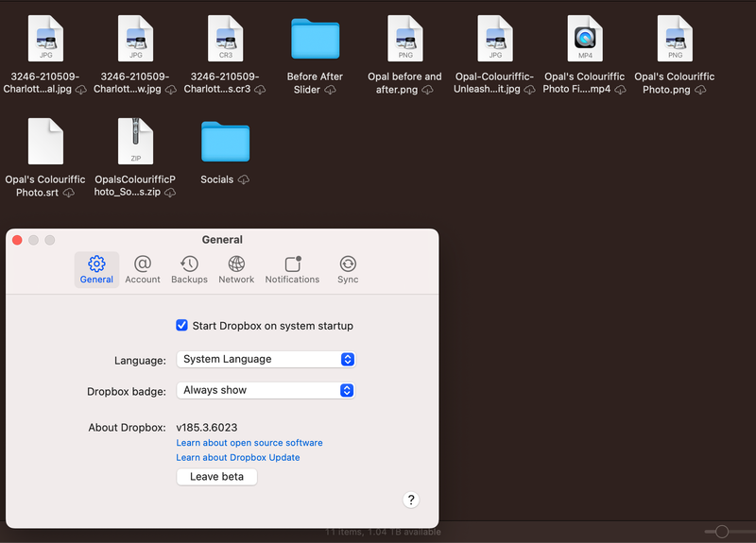The image size is (756, 543).
Task: Click cloud icon beside Socials folder
Action: coord(244,179)
